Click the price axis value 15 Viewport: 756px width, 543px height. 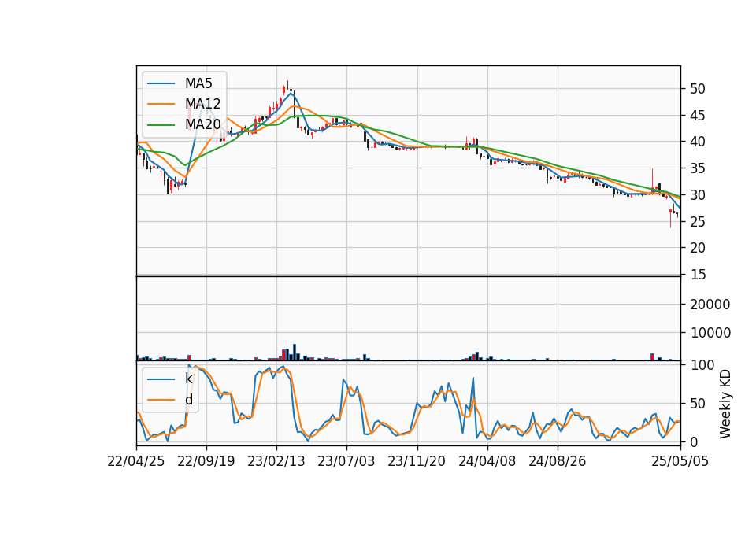(698, 275)
